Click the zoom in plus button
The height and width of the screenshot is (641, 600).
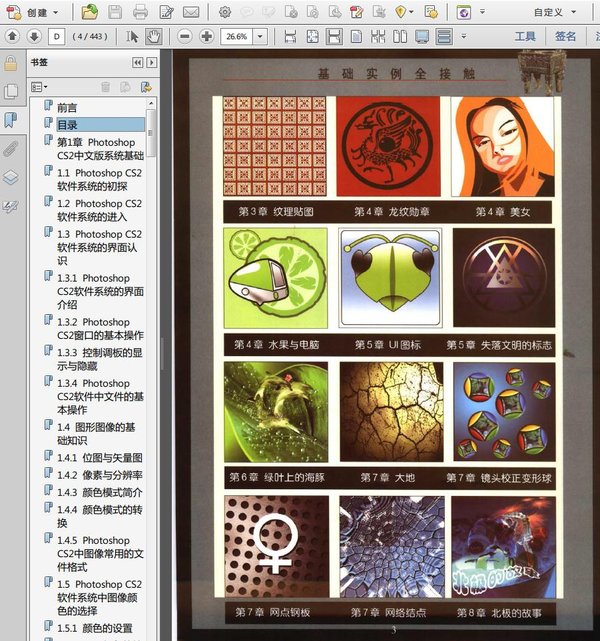[x=206, y=36]
